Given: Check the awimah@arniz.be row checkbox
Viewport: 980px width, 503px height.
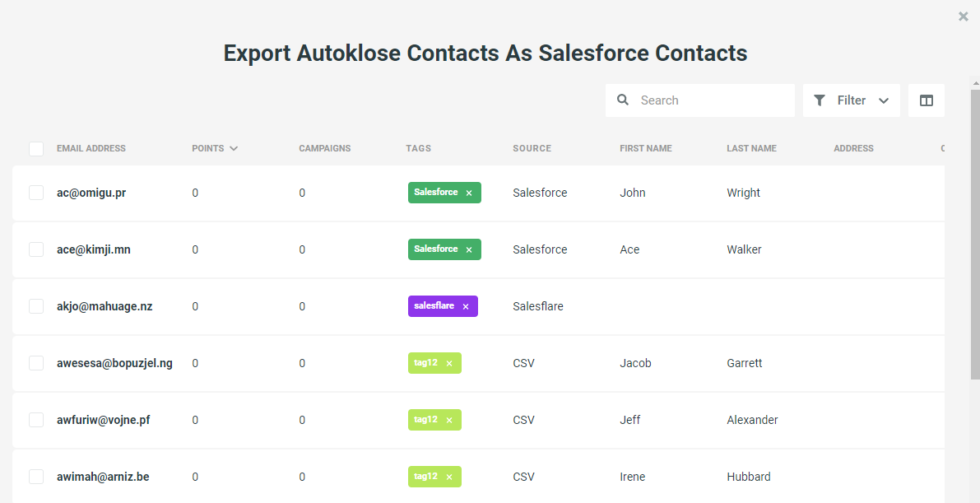Looking at the screenshot, I should (x=36, y=477).
